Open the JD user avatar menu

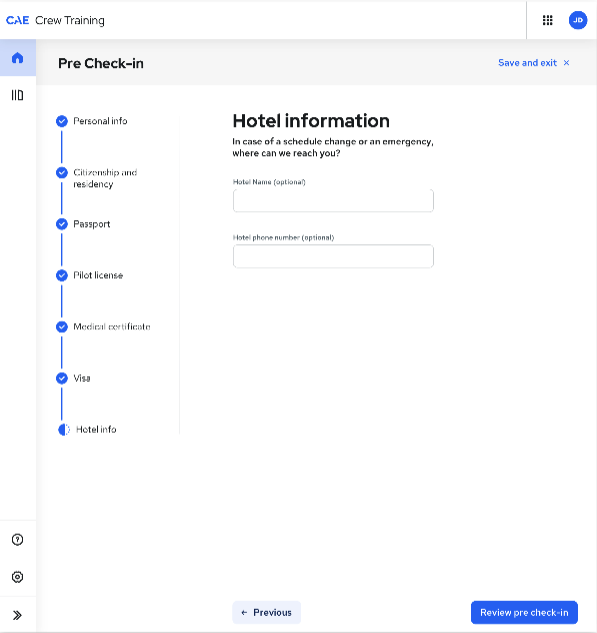[x=578, y=20]
